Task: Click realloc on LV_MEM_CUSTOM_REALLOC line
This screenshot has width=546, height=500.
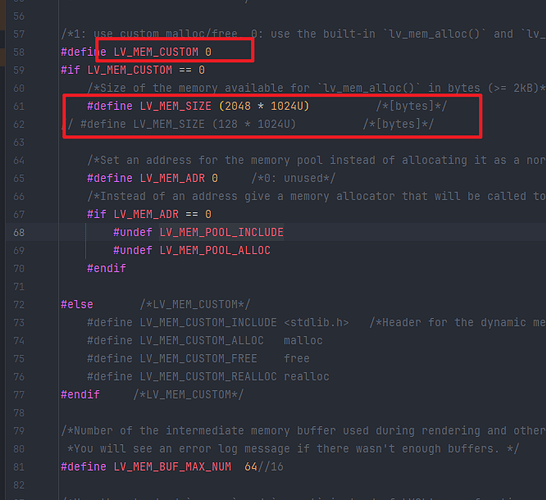Action: tap(306, 377)
